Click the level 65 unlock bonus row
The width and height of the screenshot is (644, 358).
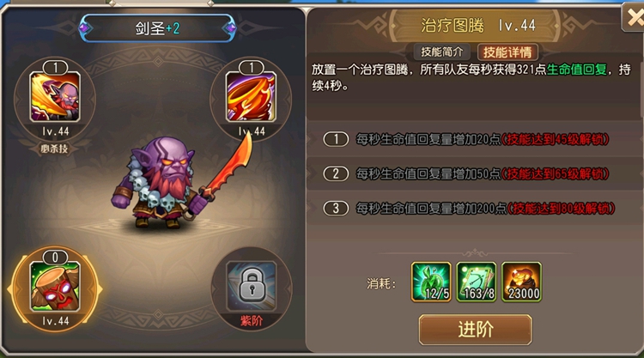[474, 173]
